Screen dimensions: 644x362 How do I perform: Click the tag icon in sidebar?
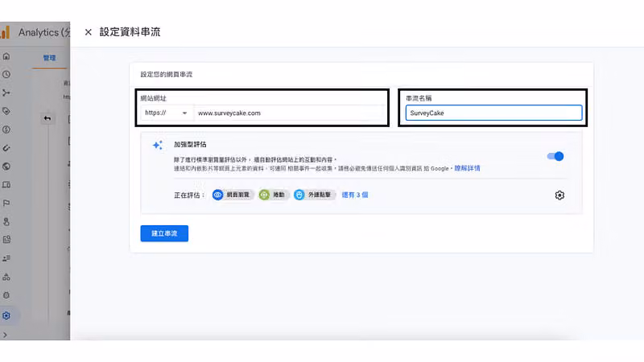point(6,111)
